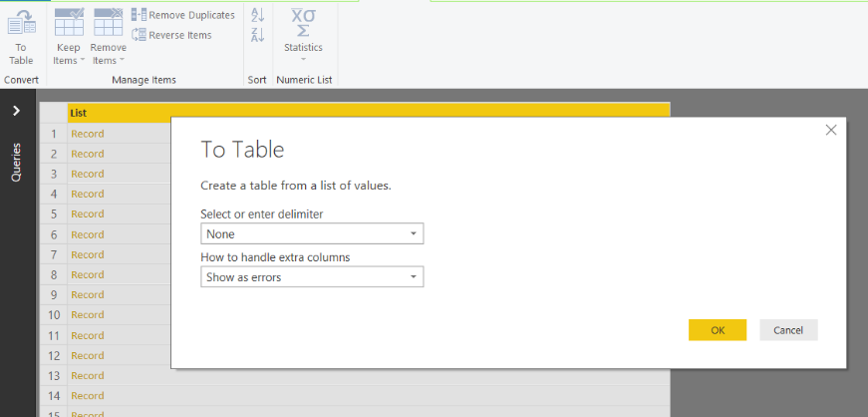The image size is (868, 417).
Task: Select row number 11 in the list
Action: (54, 335)
